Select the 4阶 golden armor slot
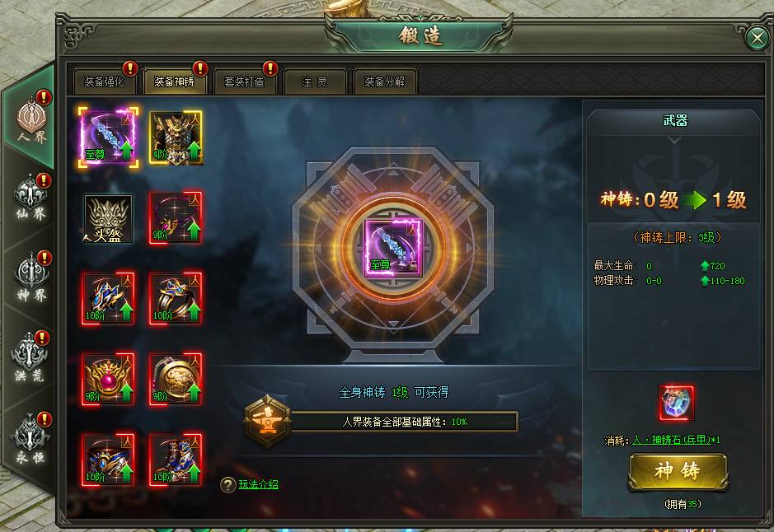The image size is (774, 532). click(176, 137)
